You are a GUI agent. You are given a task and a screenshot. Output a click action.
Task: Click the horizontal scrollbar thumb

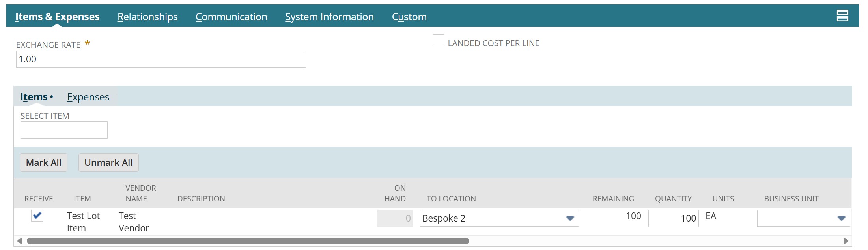click(248, 241)
